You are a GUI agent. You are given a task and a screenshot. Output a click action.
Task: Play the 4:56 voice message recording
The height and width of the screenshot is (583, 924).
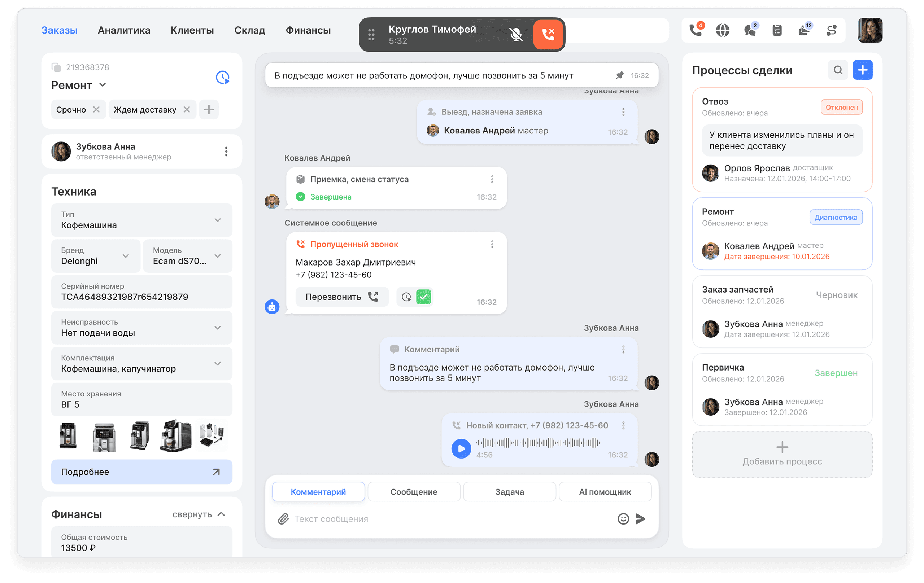coord(461,448)
